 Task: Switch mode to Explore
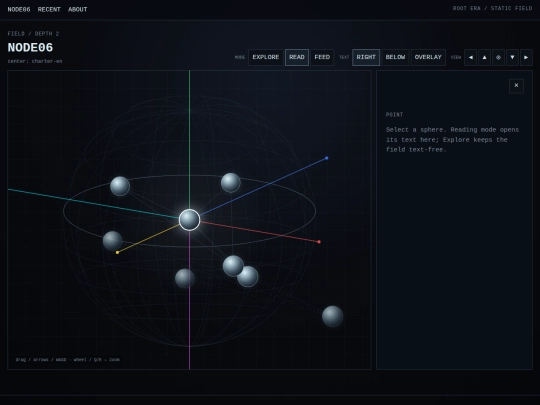tap(266, 58)
